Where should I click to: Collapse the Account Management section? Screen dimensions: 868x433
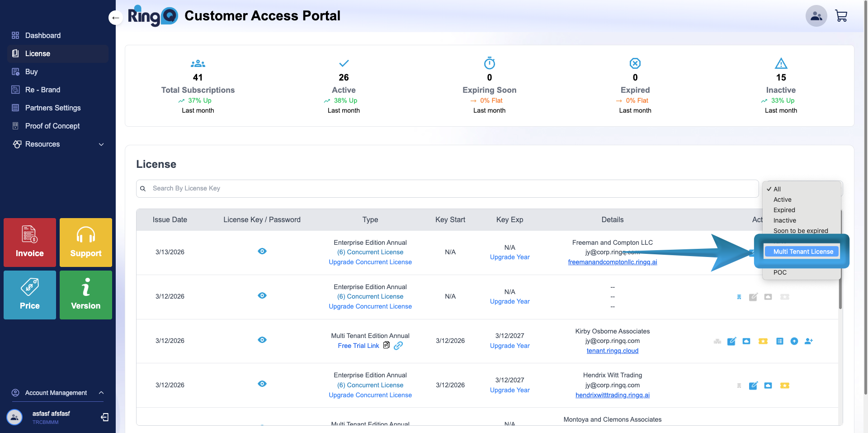pyautogui.click(x=101, y=393)
